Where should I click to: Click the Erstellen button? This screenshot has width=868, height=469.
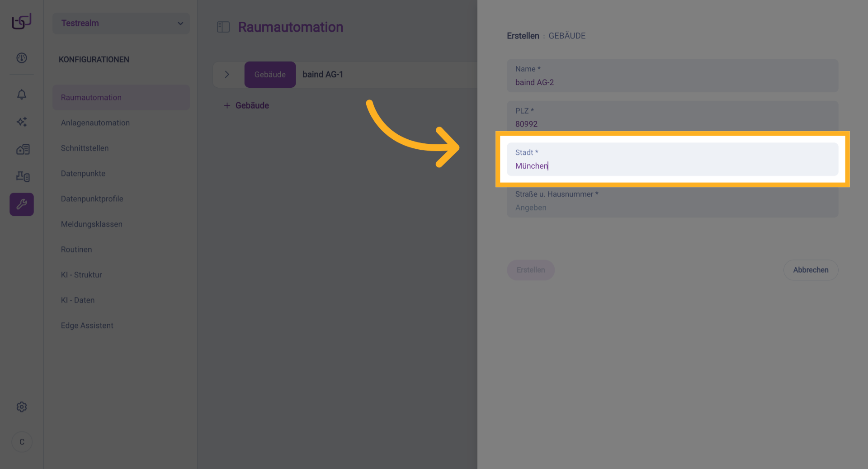[531, 270]
